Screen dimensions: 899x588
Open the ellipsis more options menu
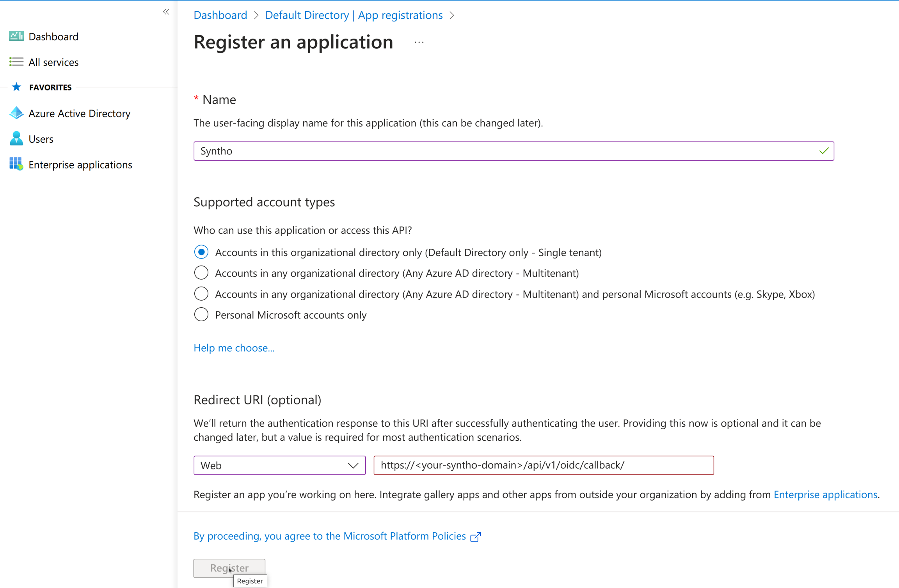coord(419,42)
